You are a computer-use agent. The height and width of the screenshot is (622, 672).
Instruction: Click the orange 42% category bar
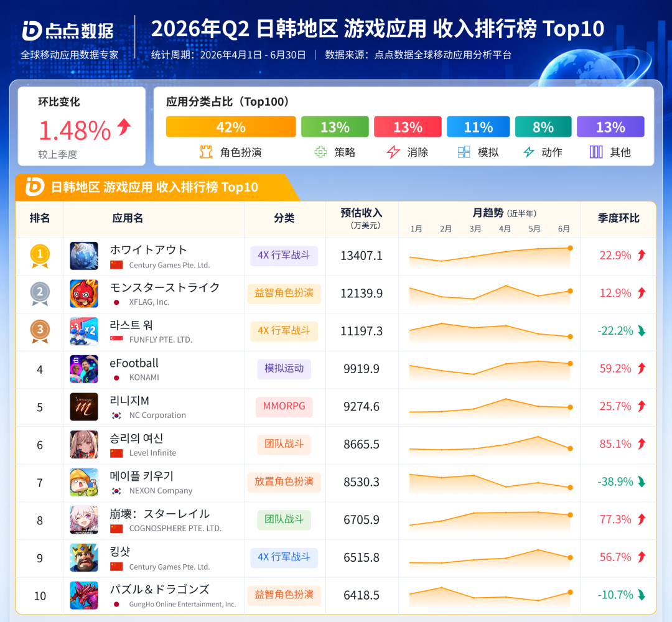(231, 127)
